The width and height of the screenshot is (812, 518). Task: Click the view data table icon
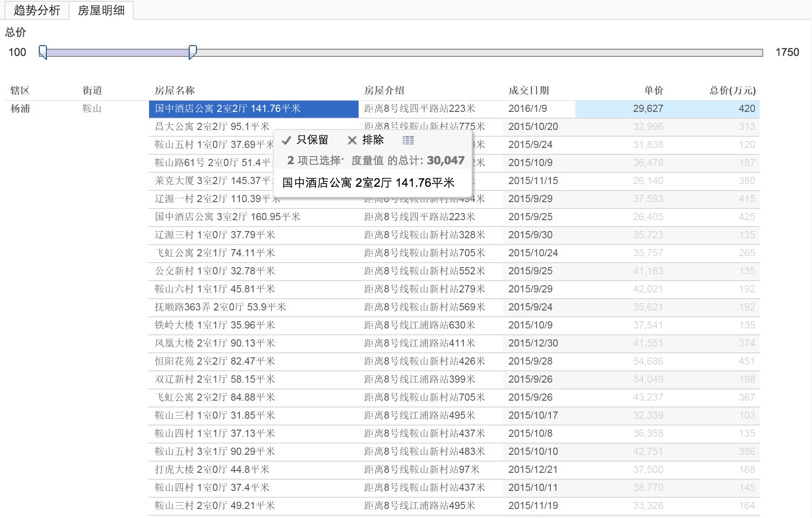(x=408, y=140)
